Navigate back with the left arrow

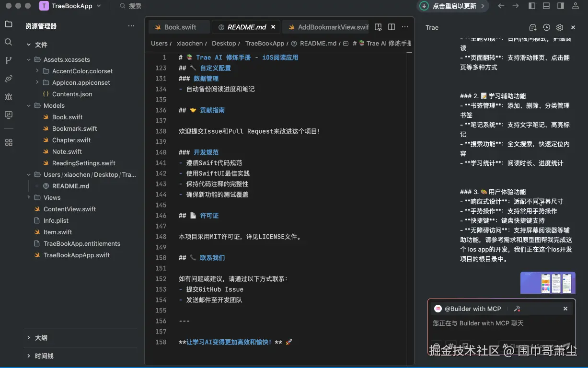[501, 6]
